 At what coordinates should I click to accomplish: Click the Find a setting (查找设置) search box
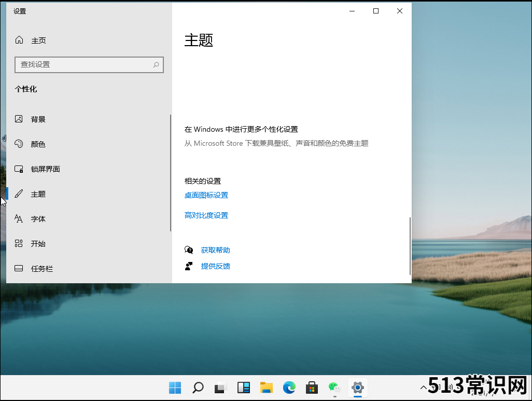83,65
